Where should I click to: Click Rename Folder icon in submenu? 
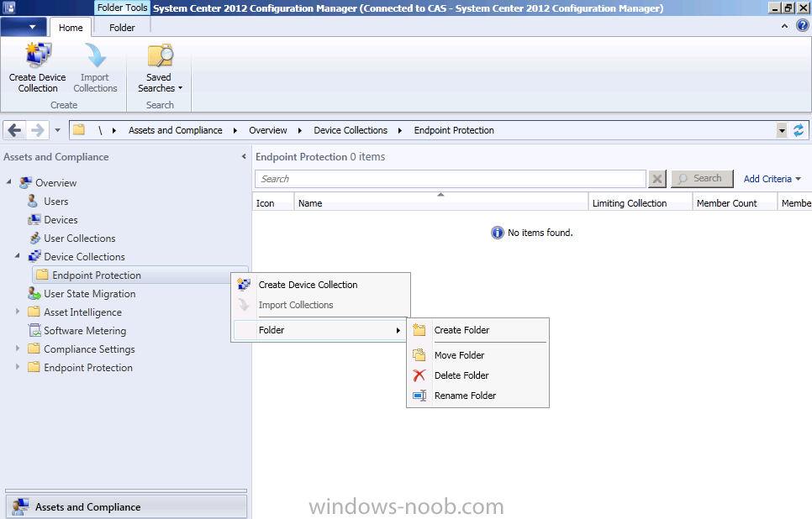(419, 396)
